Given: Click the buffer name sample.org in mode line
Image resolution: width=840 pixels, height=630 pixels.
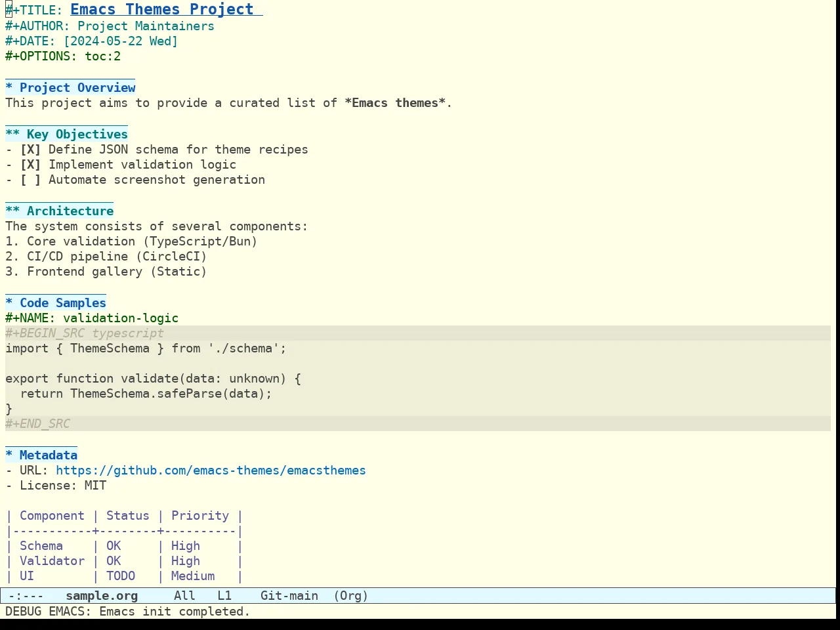Looking at the screenshot, I should 102,596.
